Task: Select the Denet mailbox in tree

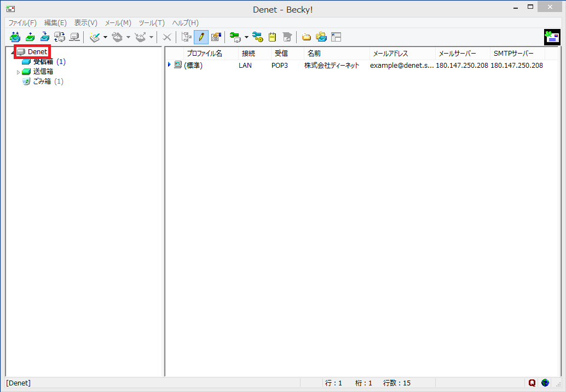Action: coord(37,51)
